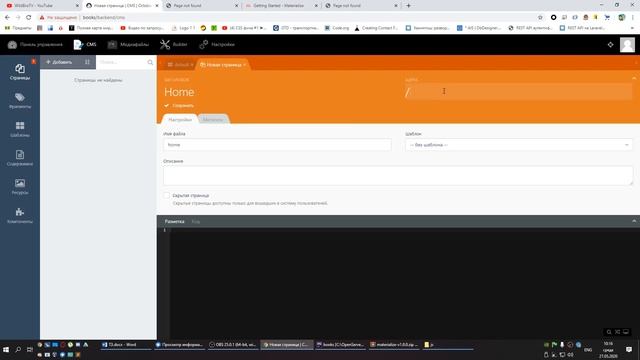The image size is (640, 360).
Task: Open the Windows notification center
Action: 629,350
